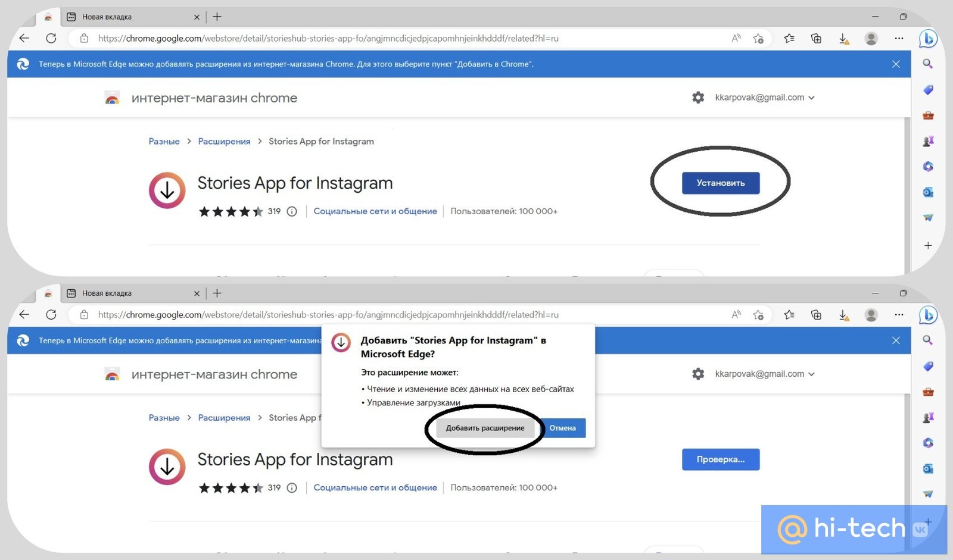The width and height of the screenshot is (953, 560).
Task: Open a new tab in the upper window
Action: [x=217, y=17]
